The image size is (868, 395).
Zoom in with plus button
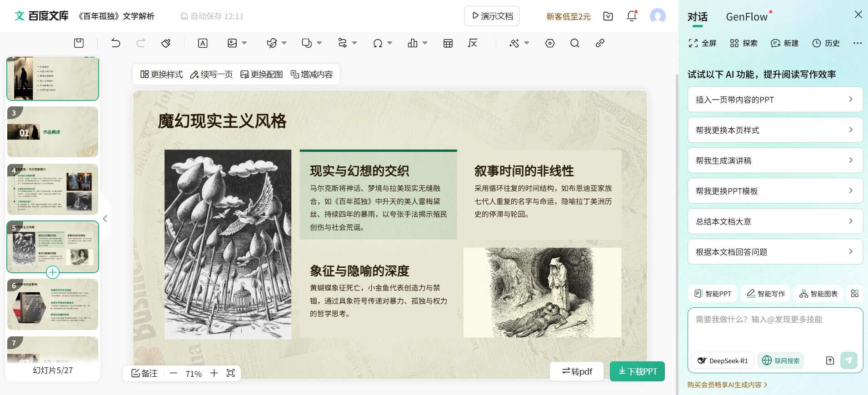214,373
